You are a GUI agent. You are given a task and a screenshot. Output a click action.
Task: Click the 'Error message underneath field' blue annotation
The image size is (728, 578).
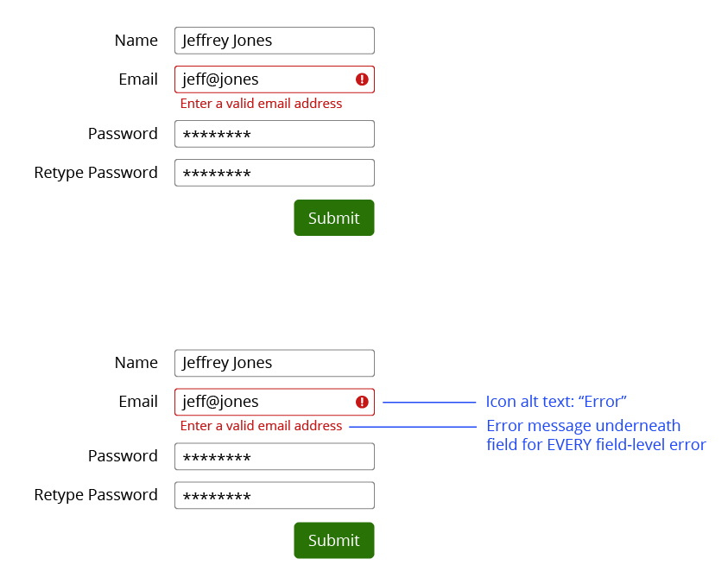[596, 435]
